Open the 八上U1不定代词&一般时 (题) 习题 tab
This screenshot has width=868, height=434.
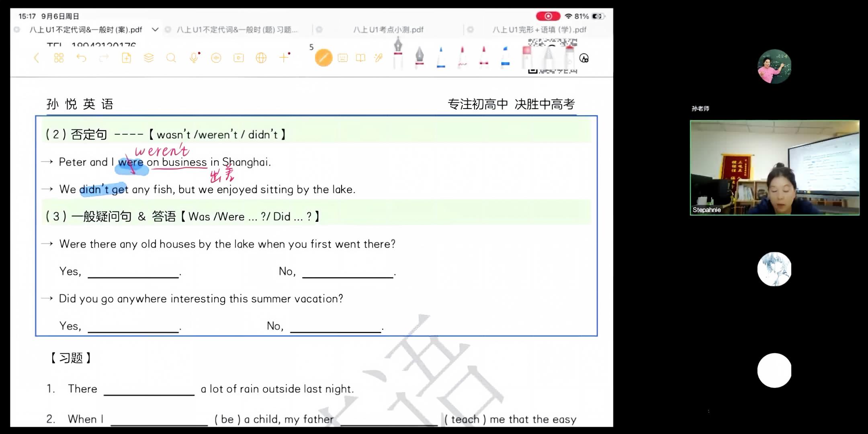237,30
